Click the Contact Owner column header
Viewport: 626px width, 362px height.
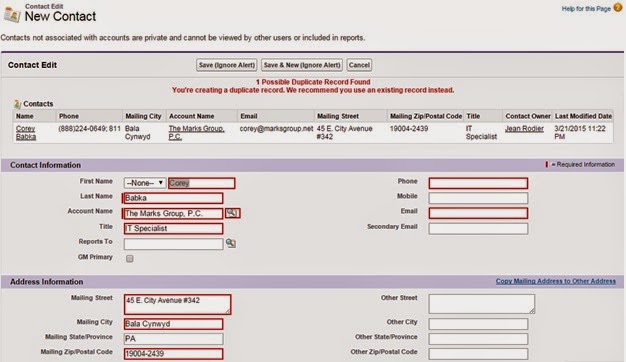528,116
